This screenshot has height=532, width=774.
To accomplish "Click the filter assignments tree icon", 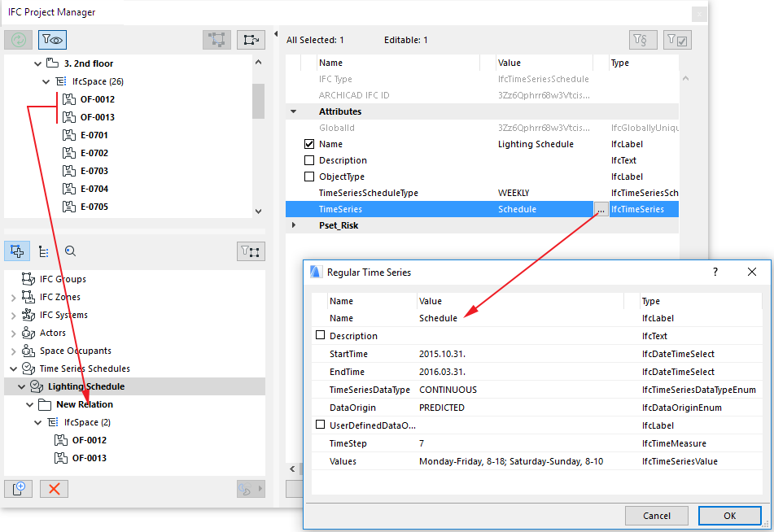I will click(x=251, y=251).
